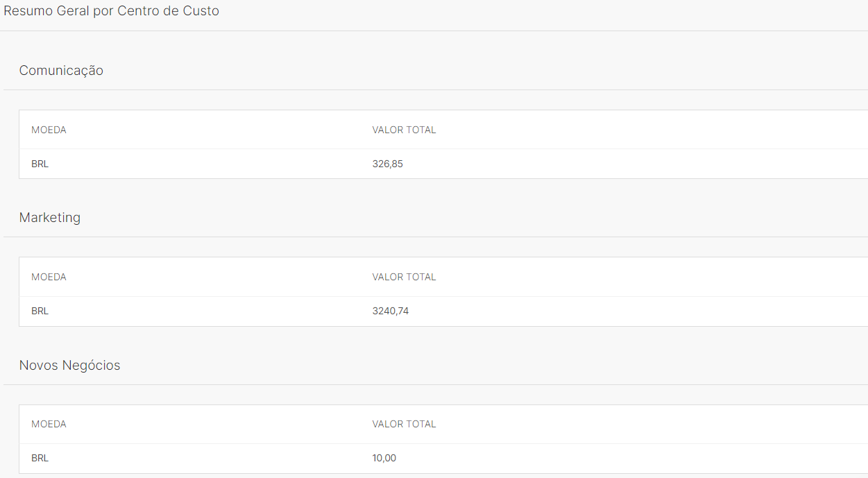
Task: Click MOEDA column header in Marketing table
Action: coord(49,277)
